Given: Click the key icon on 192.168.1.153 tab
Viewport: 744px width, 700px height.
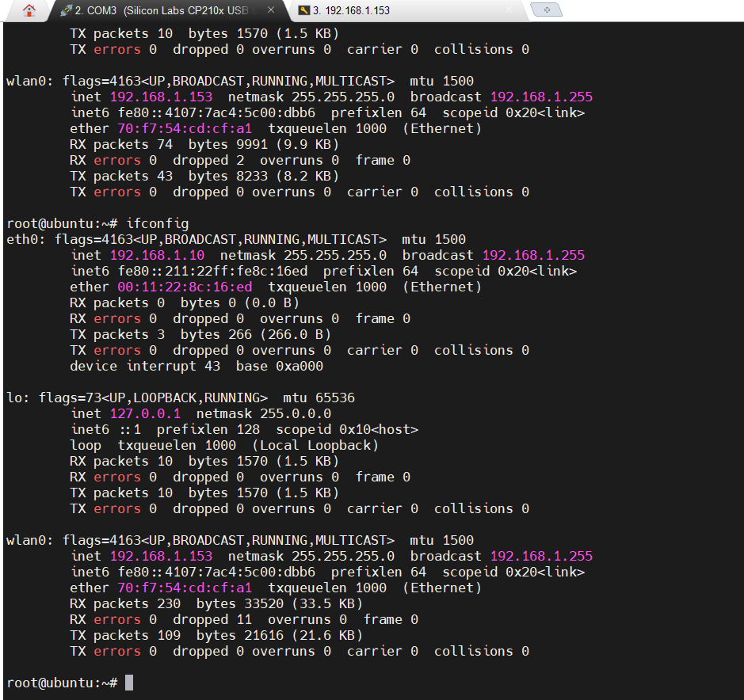Looking at the screenshot, I should [x=303, y=11].
